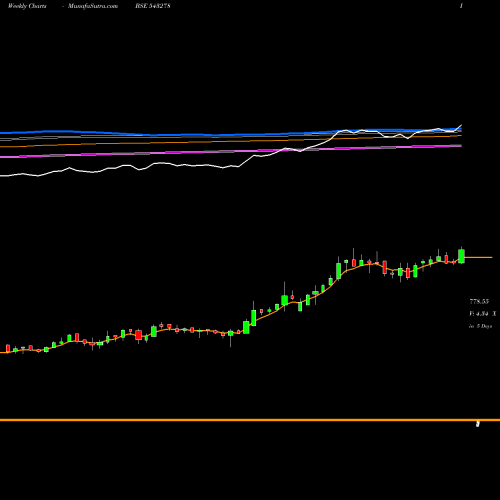Click the last tall green candlestick
500x500 pixels.
[461, 256]
